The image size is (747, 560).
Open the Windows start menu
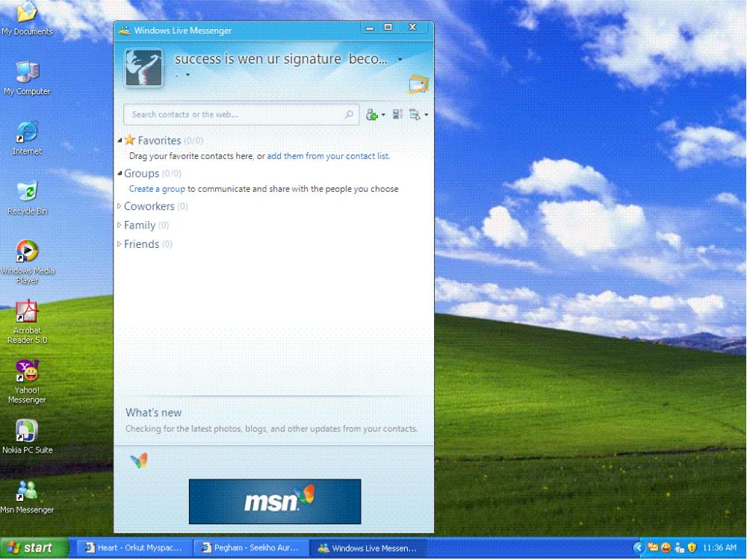click(34, 548)
